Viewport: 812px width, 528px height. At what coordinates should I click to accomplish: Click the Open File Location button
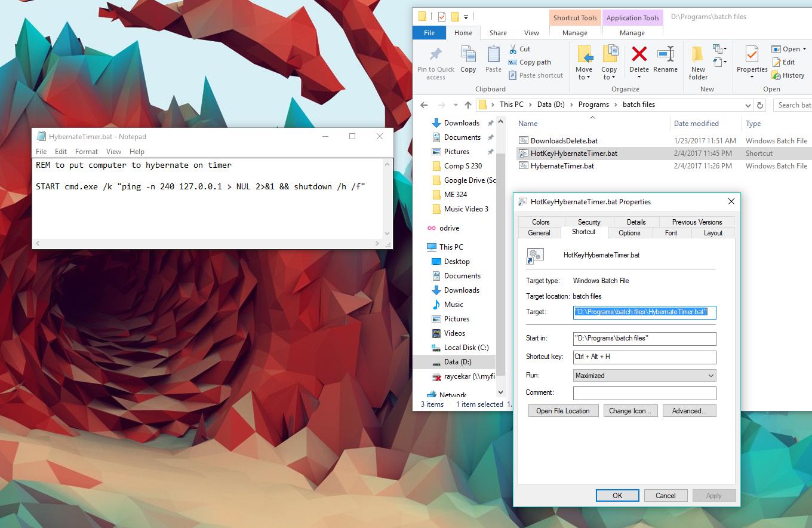(562, 411)
